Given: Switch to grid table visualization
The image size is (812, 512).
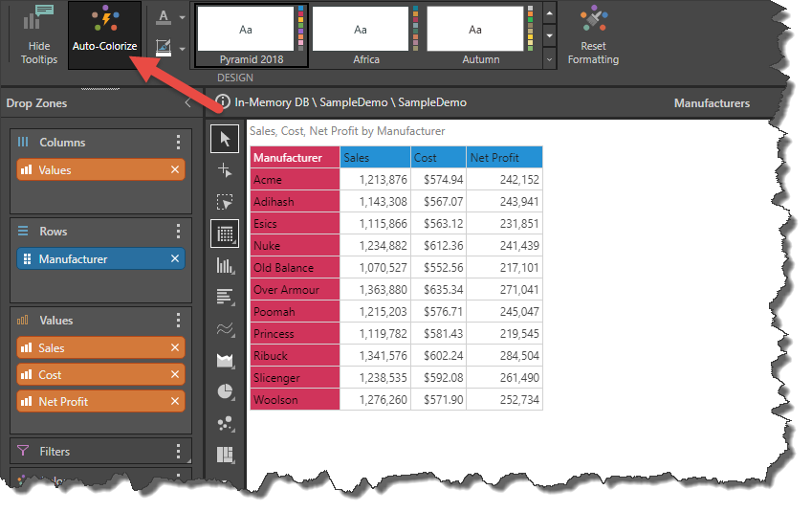Looking at the screenshot, I should pyautogui.click(x=225, y=234).
